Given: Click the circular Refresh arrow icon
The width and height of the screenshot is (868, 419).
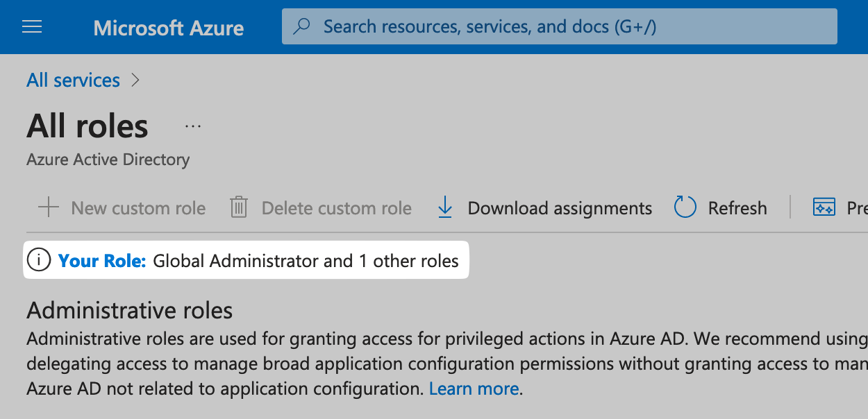Looking at the screenshot, I should 685,207.
